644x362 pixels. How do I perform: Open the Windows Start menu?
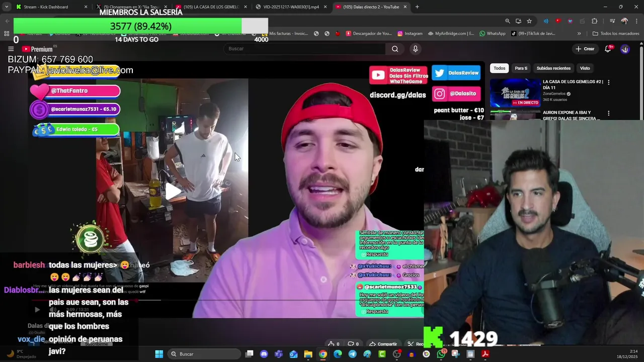coord(159,354)
